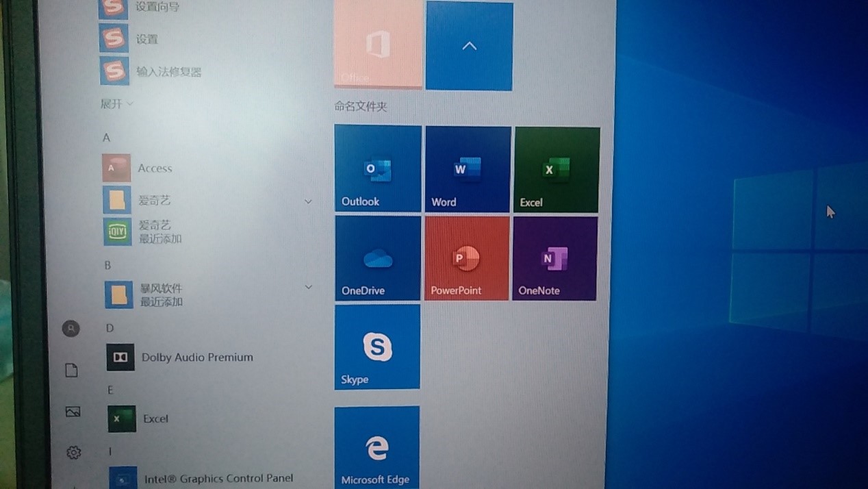
Task: Launch Word from the tile group
Action: pos(468,169)
